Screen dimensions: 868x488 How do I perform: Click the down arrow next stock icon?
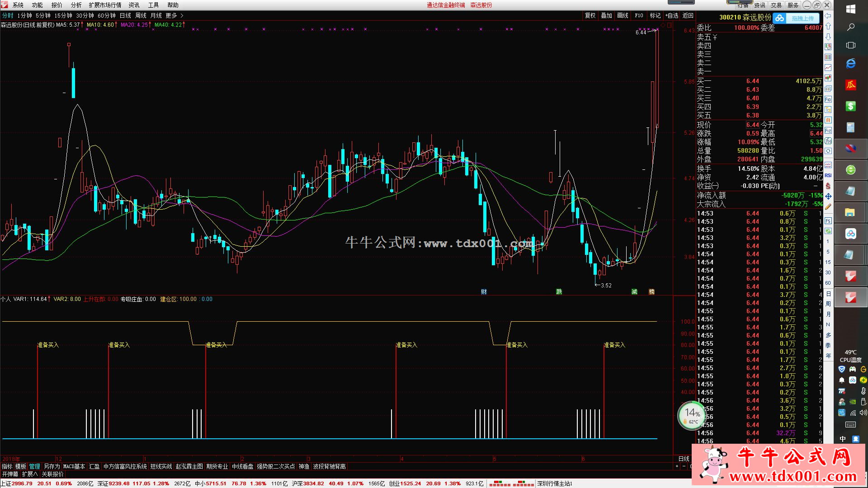coord(828,37)
